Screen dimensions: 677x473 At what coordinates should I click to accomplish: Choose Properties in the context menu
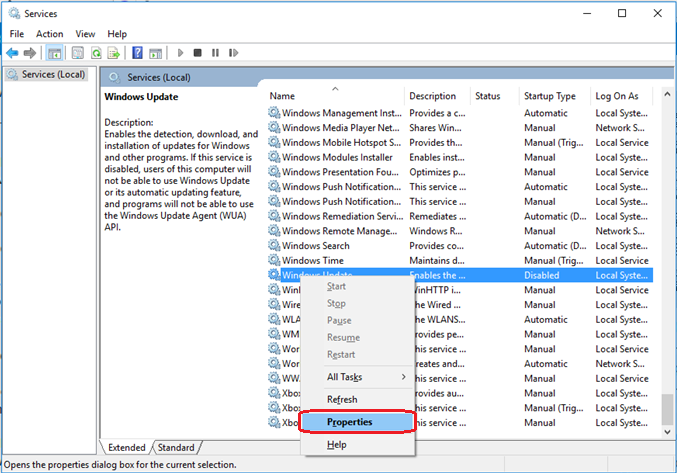tap(357, 422)
